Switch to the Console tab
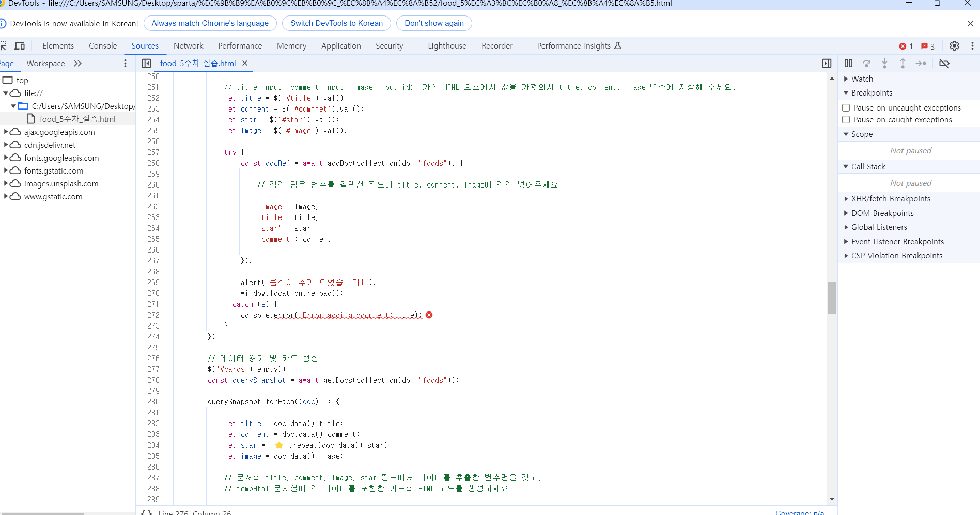980x515 pixels. click(x=103, y=46)
